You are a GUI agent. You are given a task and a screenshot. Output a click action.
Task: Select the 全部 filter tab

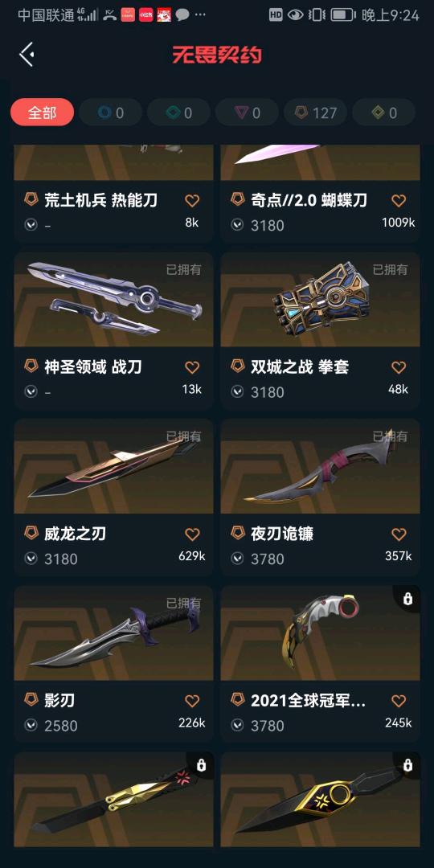42,113
